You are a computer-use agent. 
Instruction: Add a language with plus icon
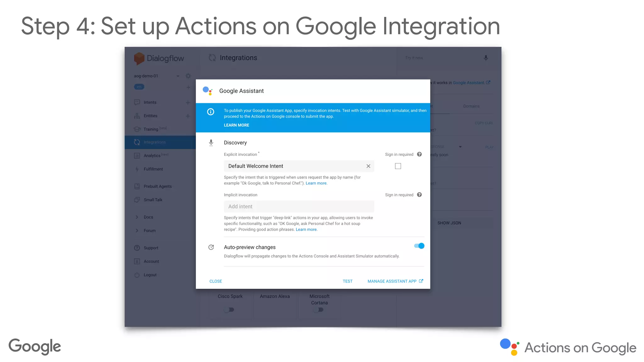click(x=188, y=87)
